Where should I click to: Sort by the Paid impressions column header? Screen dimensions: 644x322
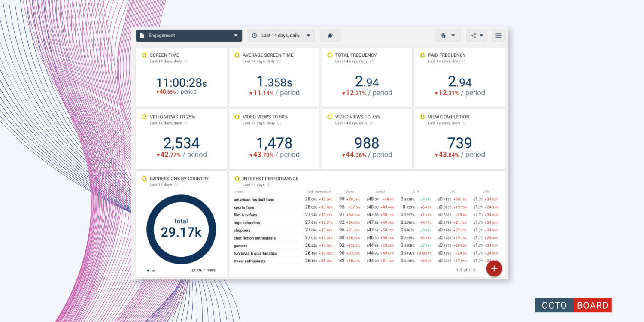click(x=319, y=192)
